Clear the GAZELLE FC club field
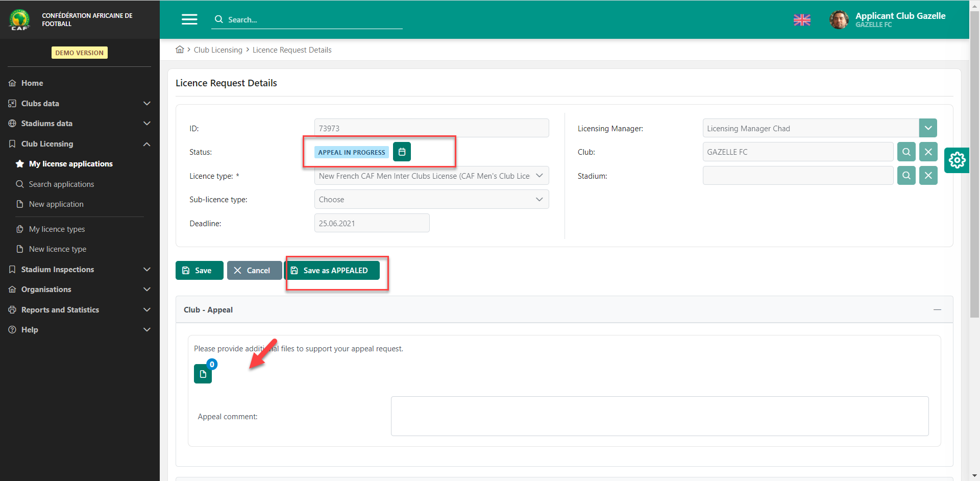The height and width of the screenshot is (481, 980). click(928, 152)
